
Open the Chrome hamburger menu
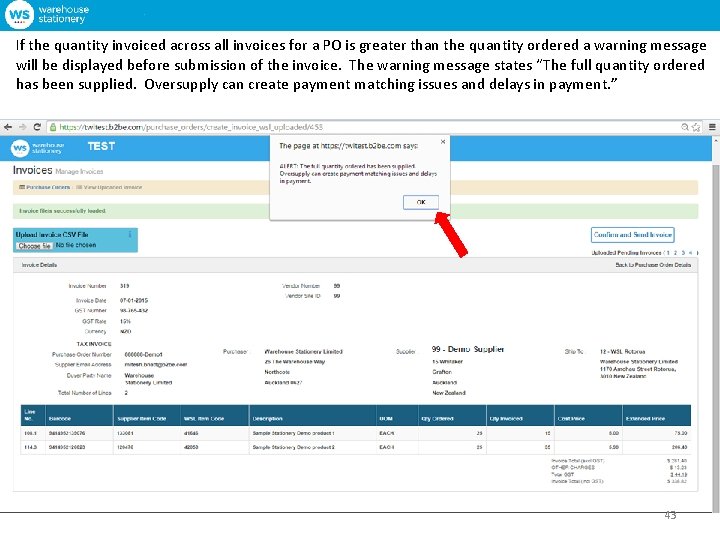(x=712, y=127)
